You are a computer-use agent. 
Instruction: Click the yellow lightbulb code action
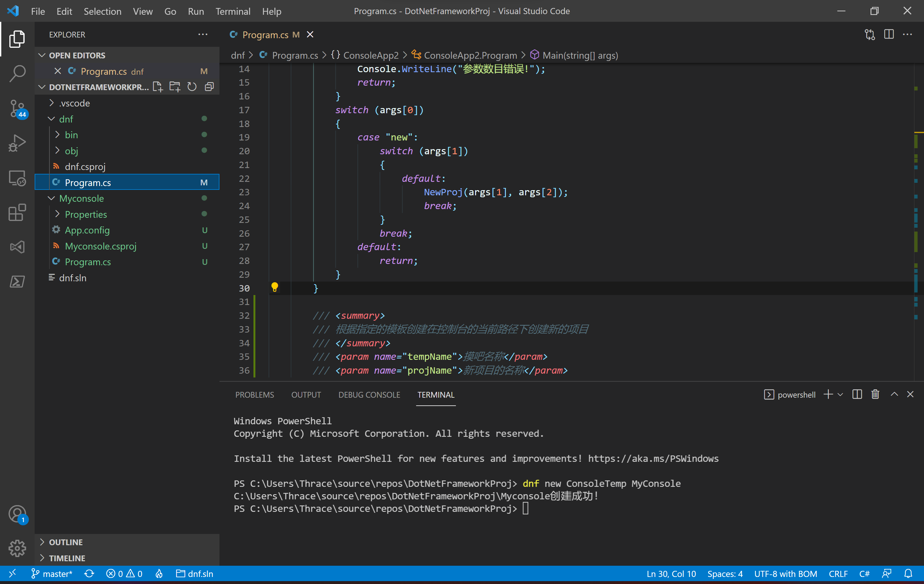[x=274, y=287]
